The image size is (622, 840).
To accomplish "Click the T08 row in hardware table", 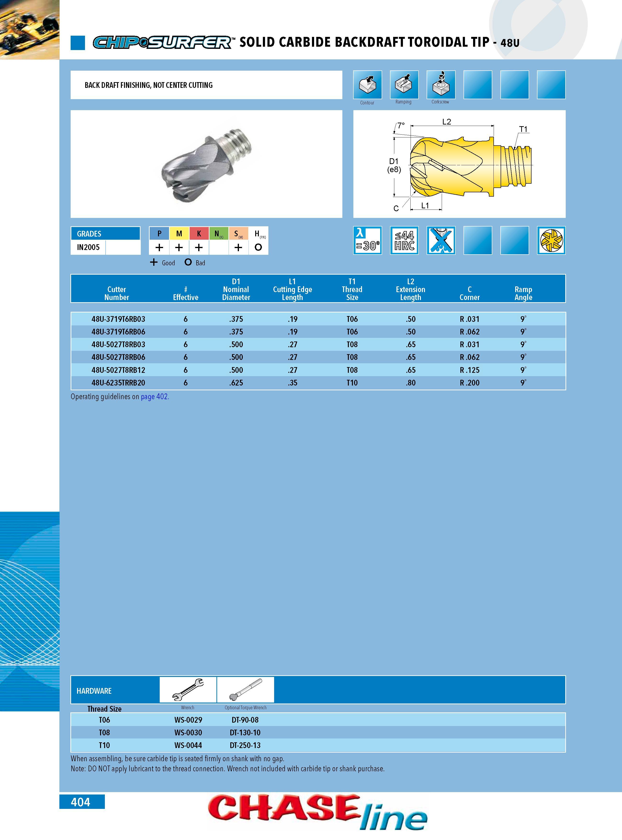I will point(318,733).
